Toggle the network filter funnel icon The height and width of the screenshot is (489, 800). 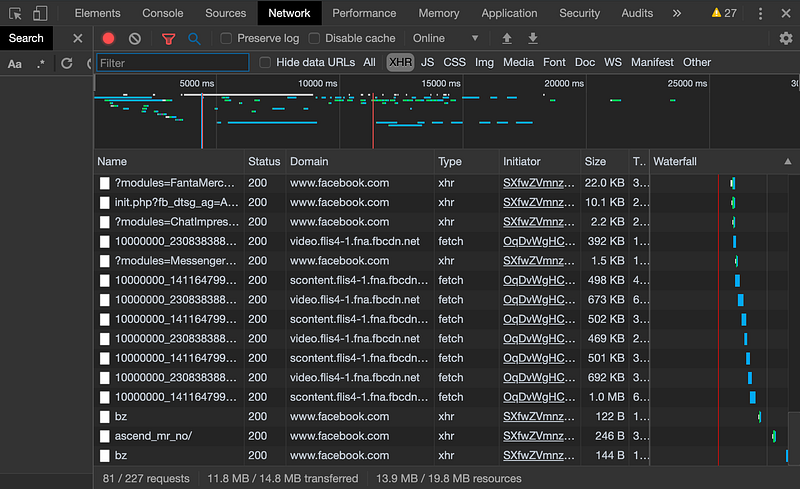(x=168, y=39)
